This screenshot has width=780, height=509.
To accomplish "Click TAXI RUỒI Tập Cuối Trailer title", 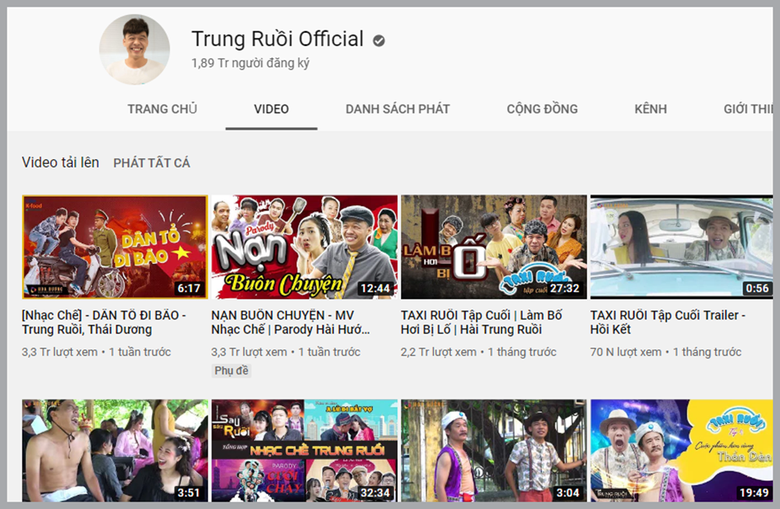I will point(668,322).
